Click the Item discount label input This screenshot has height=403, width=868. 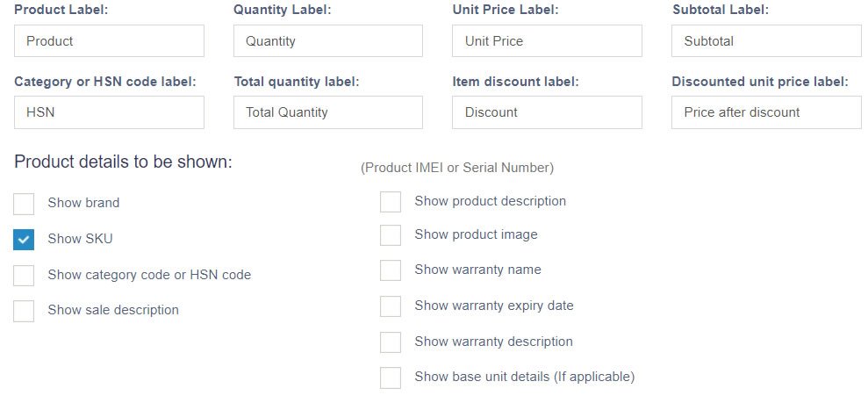click(x=548, y=112)
